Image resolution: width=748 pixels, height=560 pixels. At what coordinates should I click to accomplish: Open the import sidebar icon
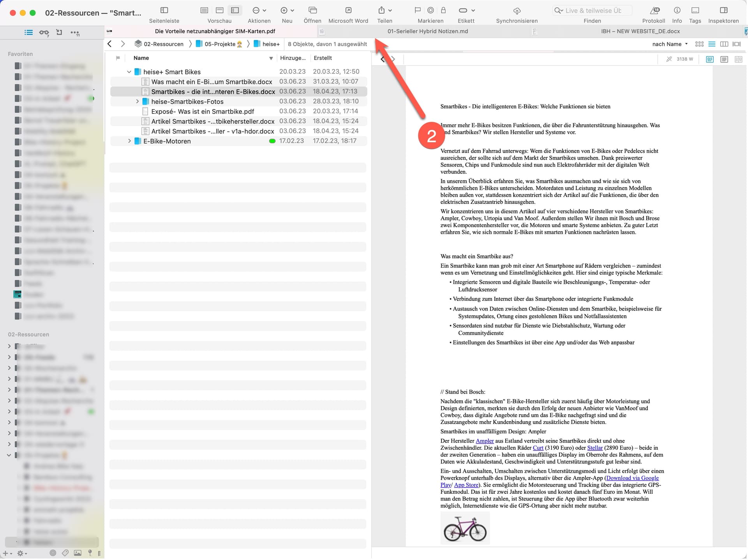point(59,32)
